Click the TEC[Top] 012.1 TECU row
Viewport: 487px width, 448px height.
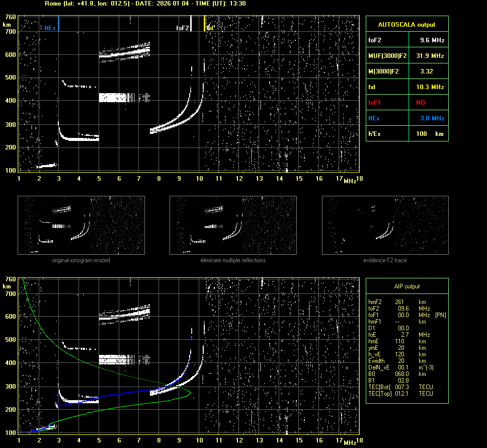pos(400,393)
